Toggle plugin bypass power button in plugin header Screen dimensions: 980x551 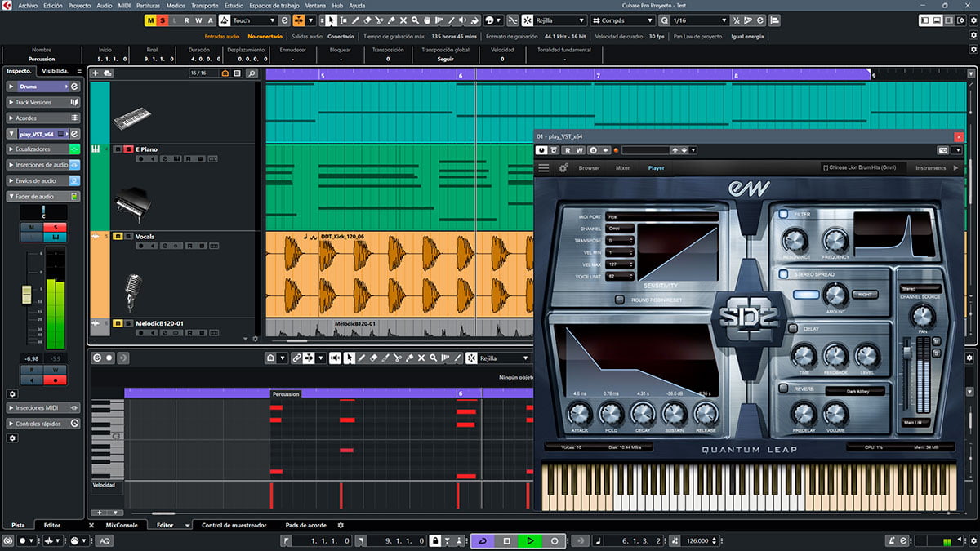click(541, 150)
